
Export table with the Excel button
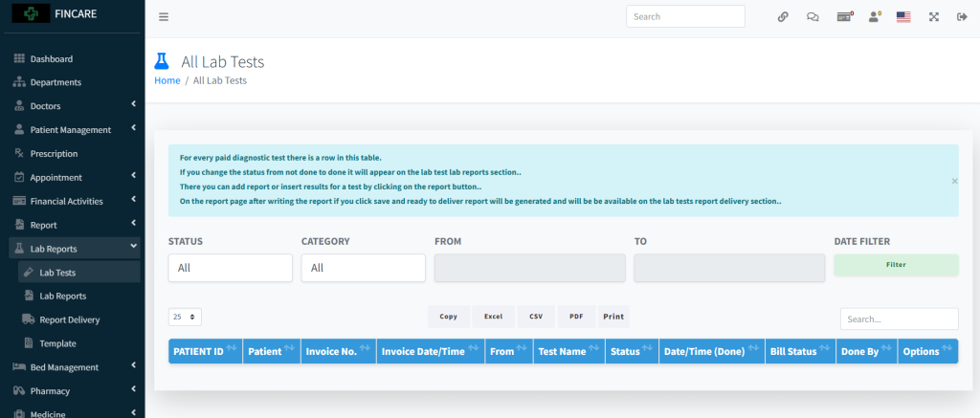point(493,317)
